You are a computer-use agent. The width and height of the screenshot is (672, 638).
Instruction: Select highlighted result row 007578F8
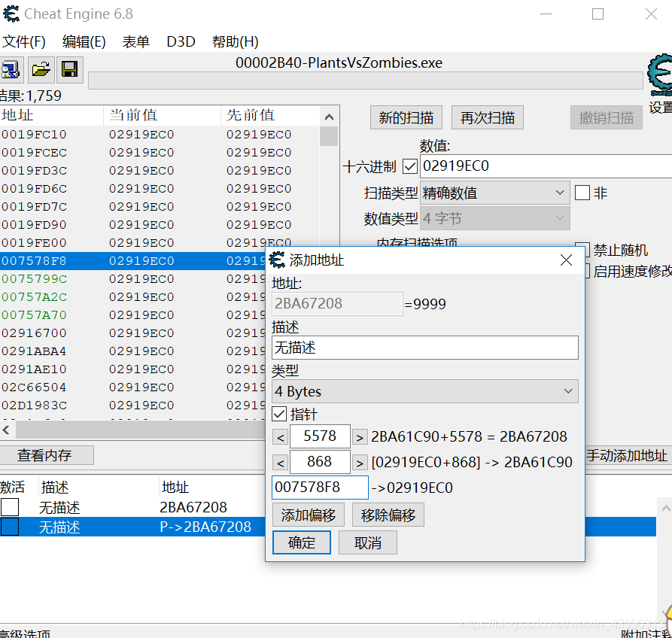click(x=133, y=261)
